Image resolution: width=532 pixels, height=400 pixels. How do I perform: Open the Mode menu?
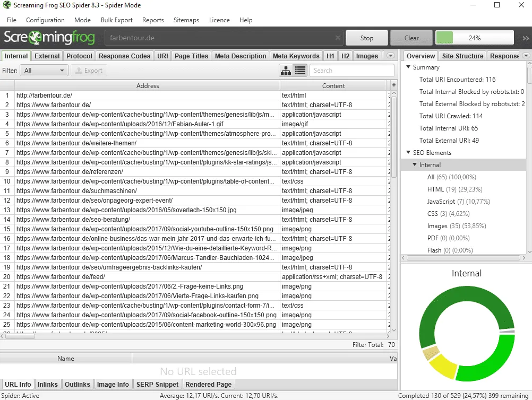tap(82, 20)
